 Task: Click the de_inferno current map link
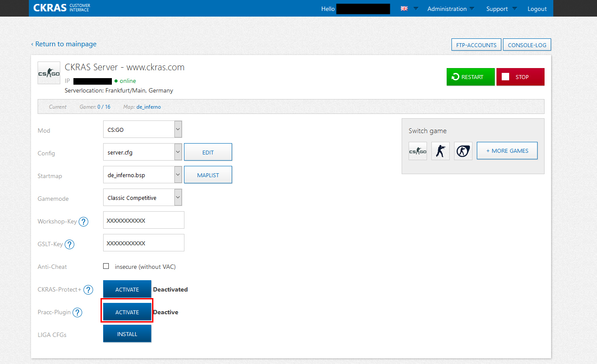(149, 107)
